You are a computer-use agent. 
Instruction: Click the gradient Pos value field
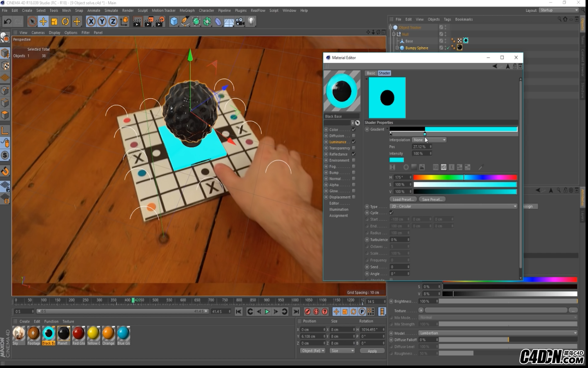click(422, 146)
